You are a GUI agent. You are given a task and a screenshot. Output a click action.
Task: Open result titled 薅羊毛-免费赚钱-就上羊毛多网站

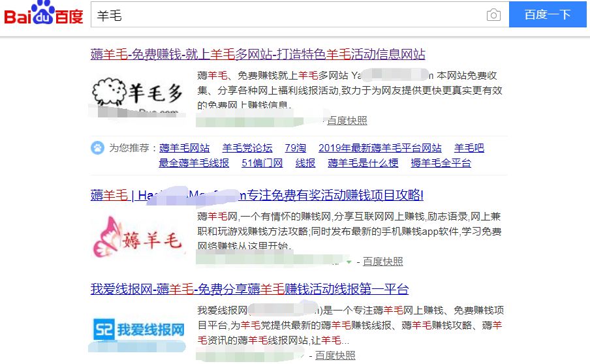(258, 55)
